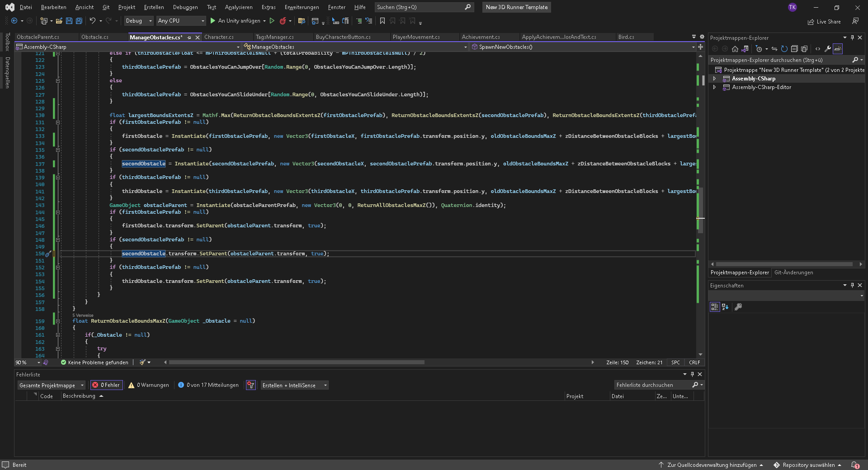Click the wrench Properties icon in Projektmappen-Explorer
868x470 pixels.
(x=827, y=49)
